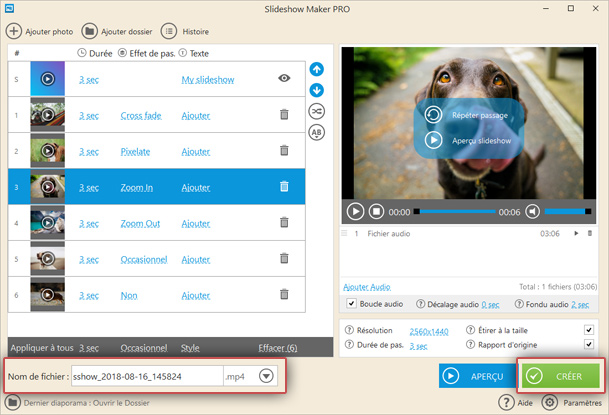This screenshot has width=609, height=415.
Task: Click the move slide up arrow icon
Action: pos(317,69)
